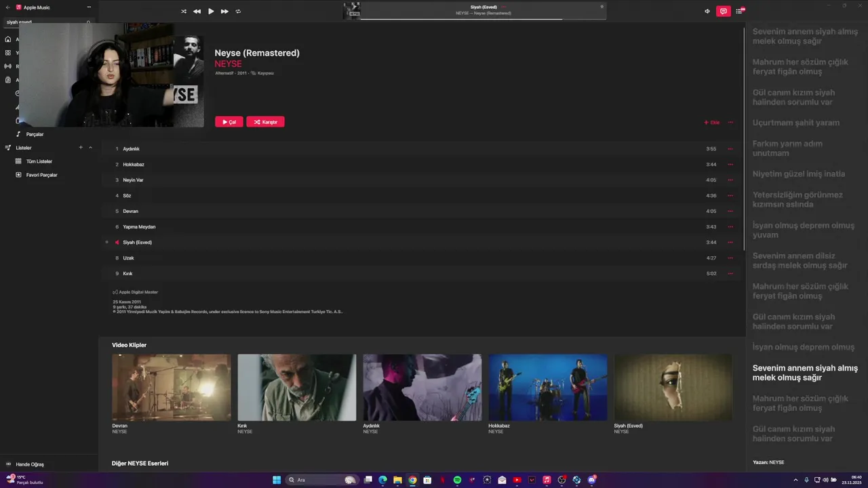Open Parçalar in the sidebar
The height and width of the screenshot is (488, 868).
35,134
